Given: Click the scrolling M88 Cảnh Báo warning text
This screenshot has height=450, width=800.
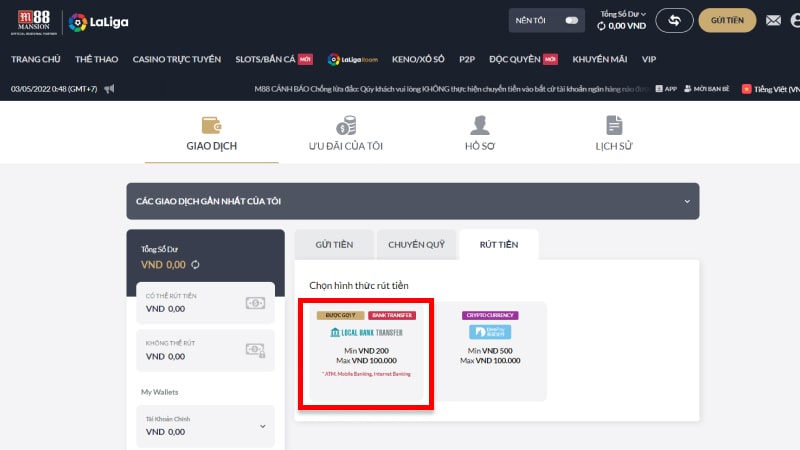Looking at the screenshot, I should click(452, 89).
